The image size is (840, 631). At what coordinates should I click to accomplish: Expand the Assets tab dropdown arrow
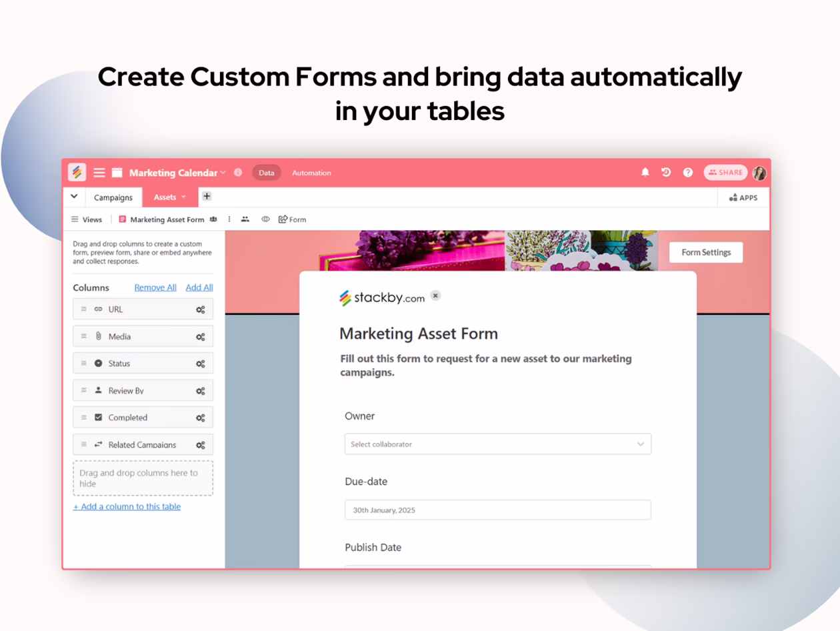pyautogui.click(x=183, y=197)
